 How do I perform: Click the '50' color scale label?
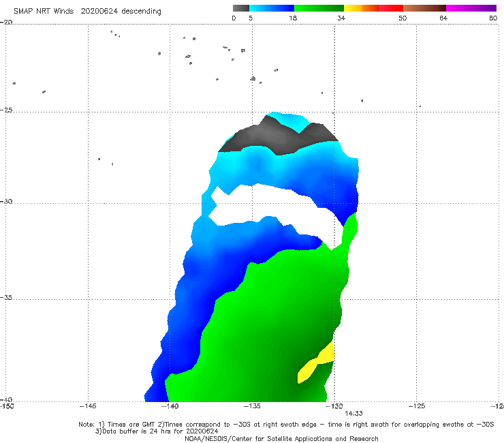click(403, 18)
